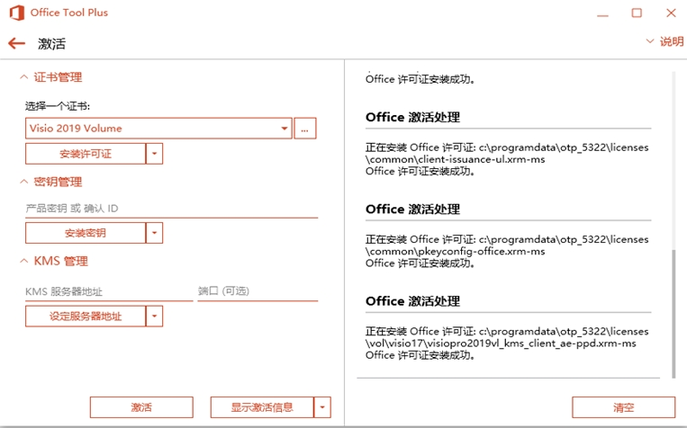Click the 选择一个证书 label

click(x=57, y=106)
